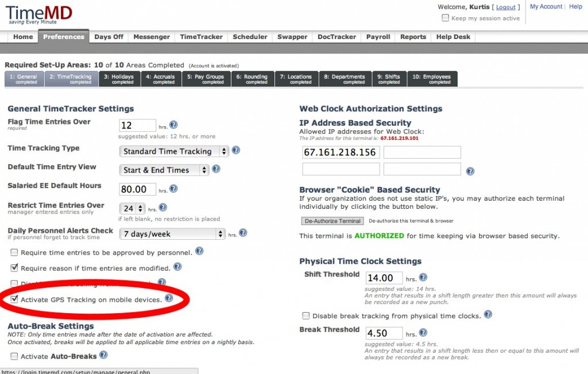This screenshot has width=588, height=374.
Task: Open Help link in top right
Action: point(575,6)
